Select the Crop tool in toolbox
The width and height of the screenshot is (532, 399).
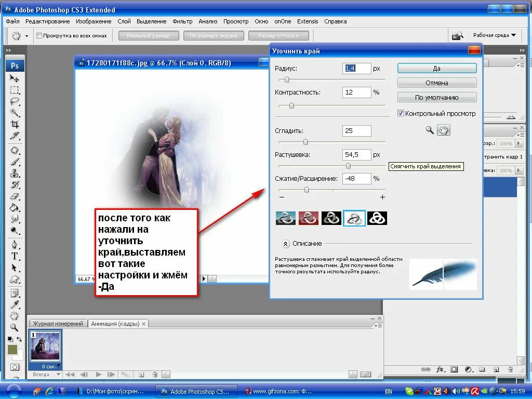[x=15, y=124]
